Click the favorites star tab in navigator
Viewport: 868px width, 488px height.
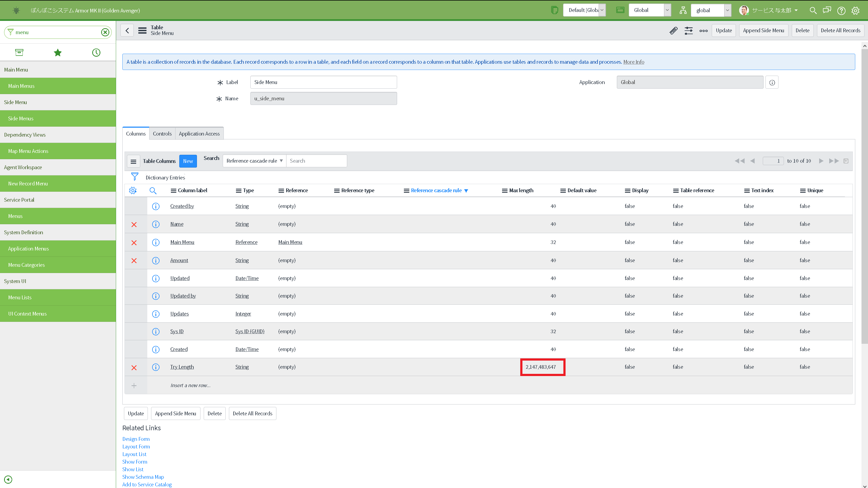(58, 52)
